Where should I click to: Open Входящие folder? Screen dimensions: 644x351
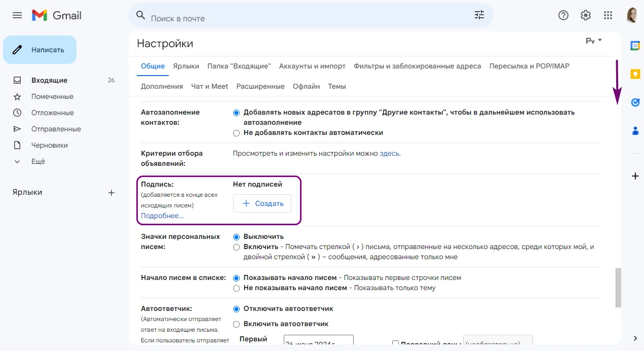pos(49,80)
